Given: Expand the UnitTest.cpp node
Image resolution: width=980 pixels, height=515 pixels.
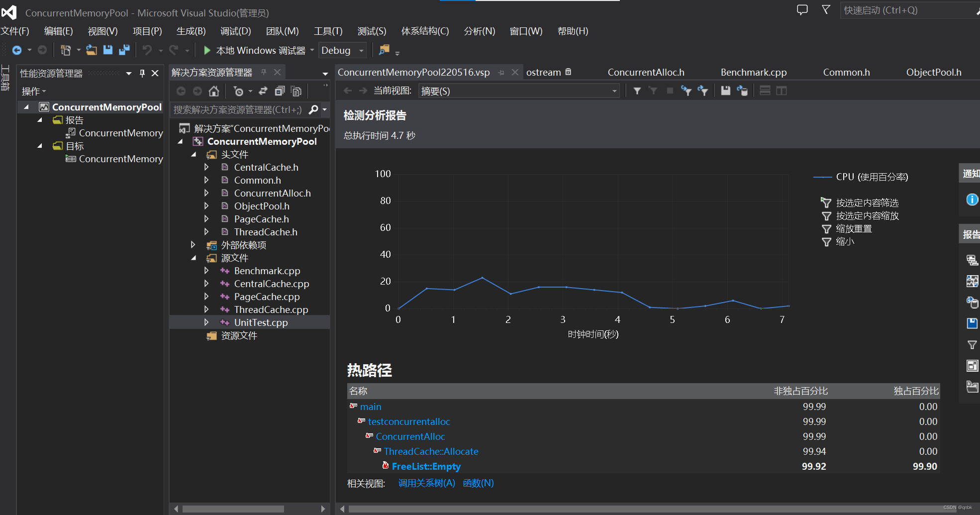Looking at the screenshot, I should 206,322.
